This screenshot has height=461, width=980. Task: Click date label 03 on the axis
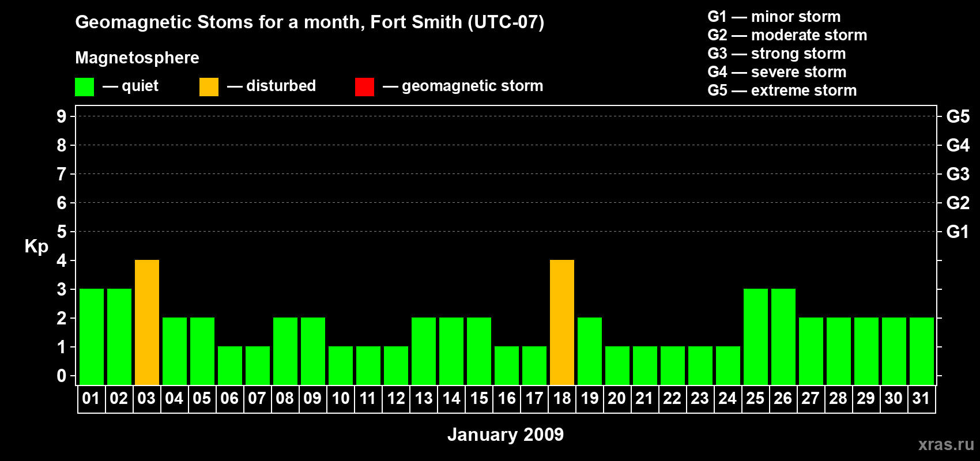pyautogui.click(x=146, y=399)
